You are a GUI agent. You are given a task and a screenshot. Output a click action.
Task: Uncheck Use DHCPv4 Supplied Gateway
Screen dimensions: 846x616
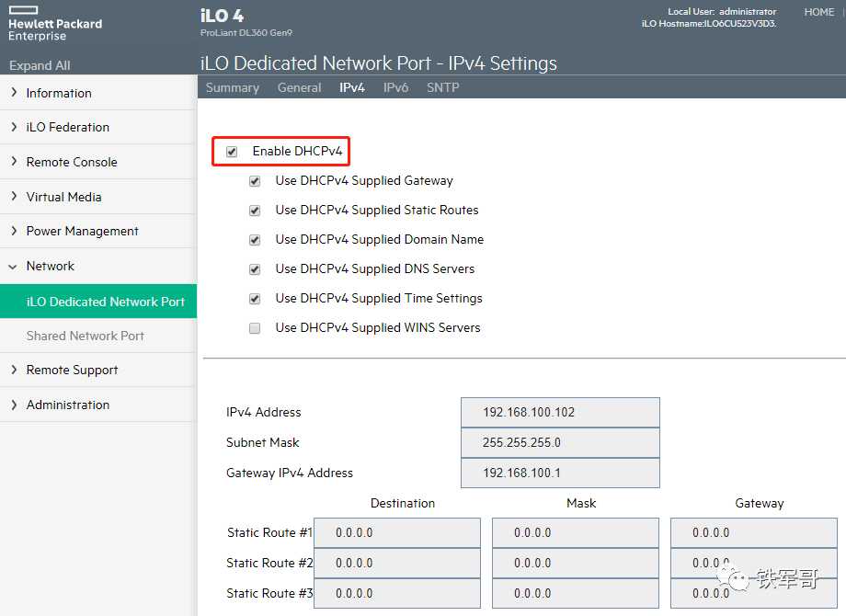click(x=255, y=181)
